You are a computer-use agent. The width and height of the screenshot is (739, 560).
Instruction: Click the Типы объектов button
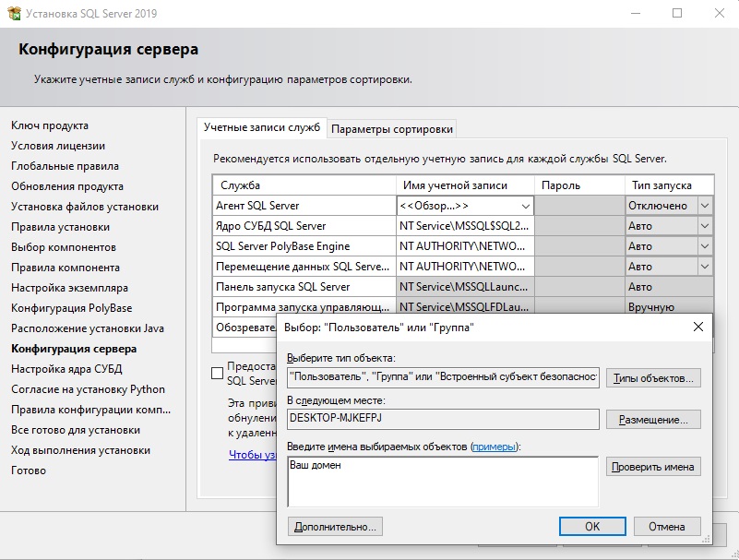point(653,378)
